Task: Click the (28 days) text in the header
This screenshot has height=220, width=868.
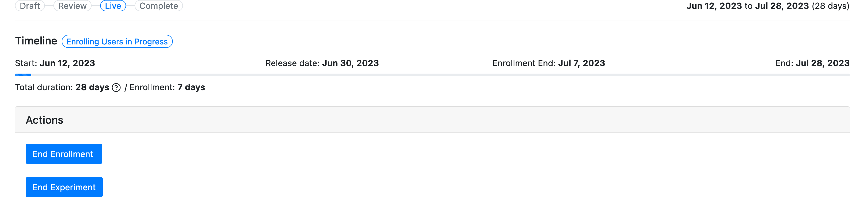Action: pos(831,6)
